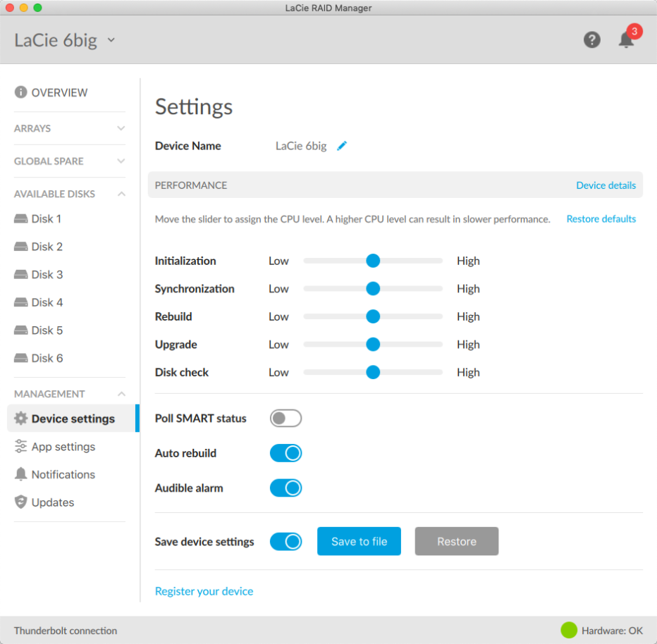Click the LaCie 6big device name value
This screenshot has width=657, height=644.
coord(301,146)
